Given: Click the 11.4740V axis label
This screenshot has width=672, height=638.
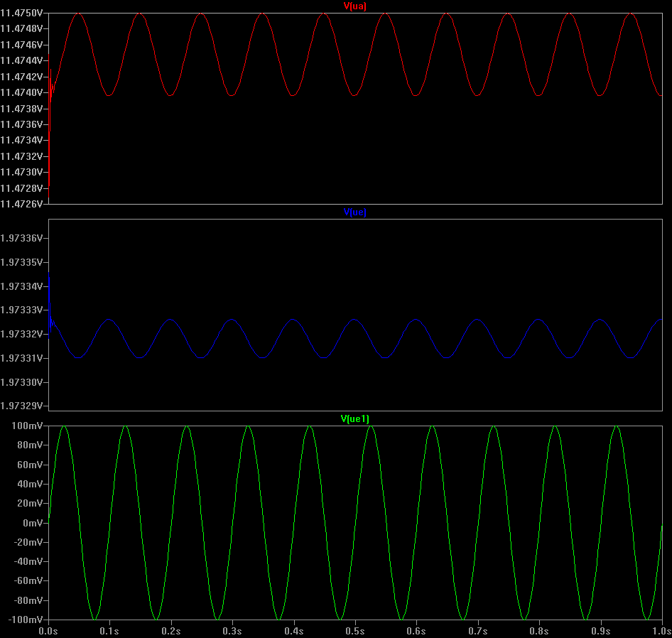Looking at the screenshot, I should click(x=21, y=92).
